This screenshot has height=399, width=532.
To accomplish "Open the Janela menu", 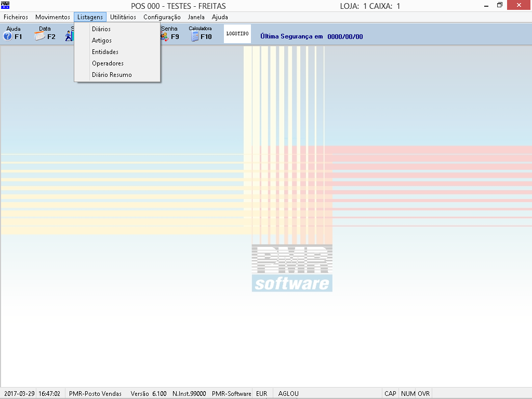I will (x=196, y=17).
